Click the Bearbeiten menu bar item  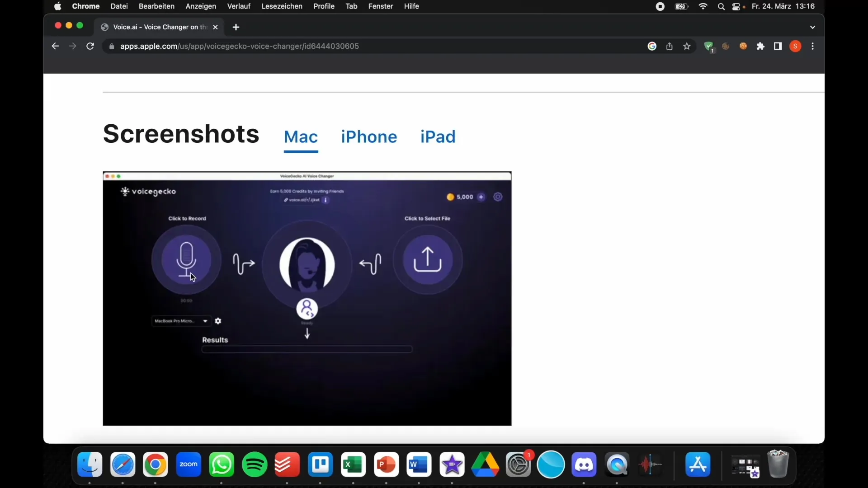click(x=156, y=7)
